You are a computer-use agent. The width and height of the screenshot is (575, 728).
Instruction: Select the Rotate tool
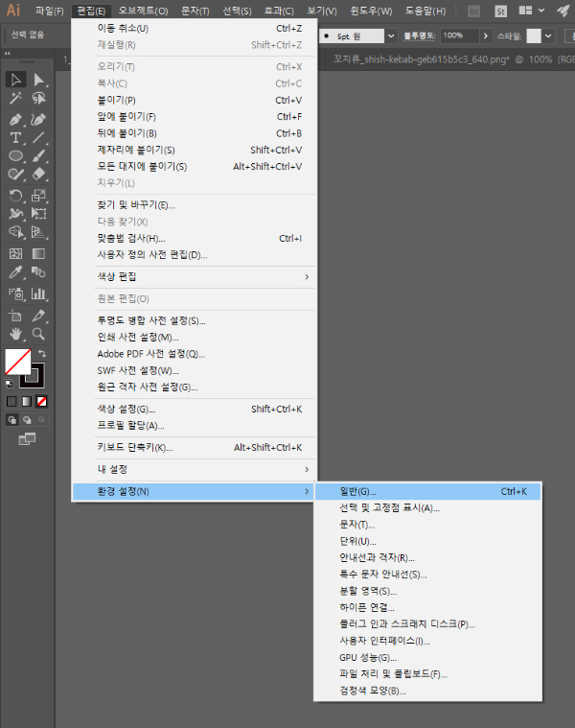tap(15, 196)
